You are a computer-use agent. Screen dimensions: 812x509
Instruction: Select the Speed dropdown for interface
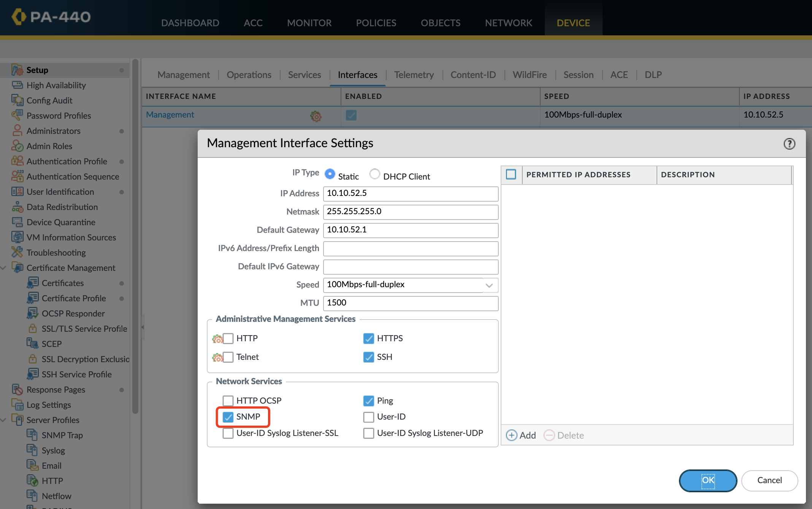click(x=410, y=285)
